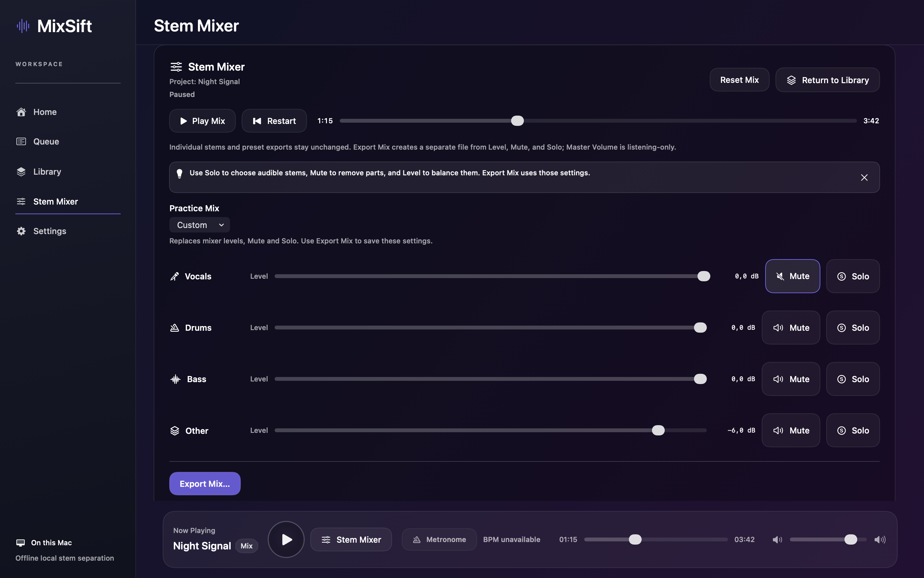Image resolution: width=924 pixels, height=578 pixels.
Task: Unmute the Vocals stem
Action: [x=792, y=276]
